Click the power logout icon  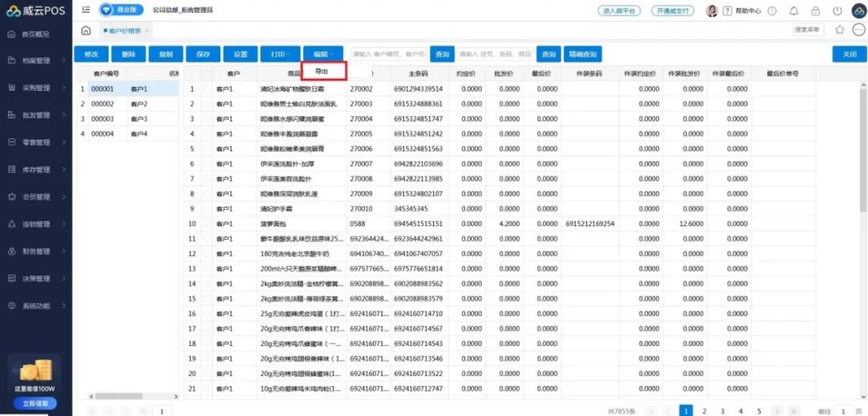837,11
